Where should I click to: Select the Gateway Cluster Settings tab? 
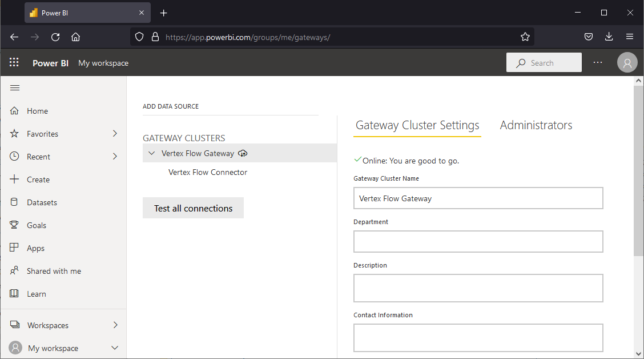tap(417, 125)
